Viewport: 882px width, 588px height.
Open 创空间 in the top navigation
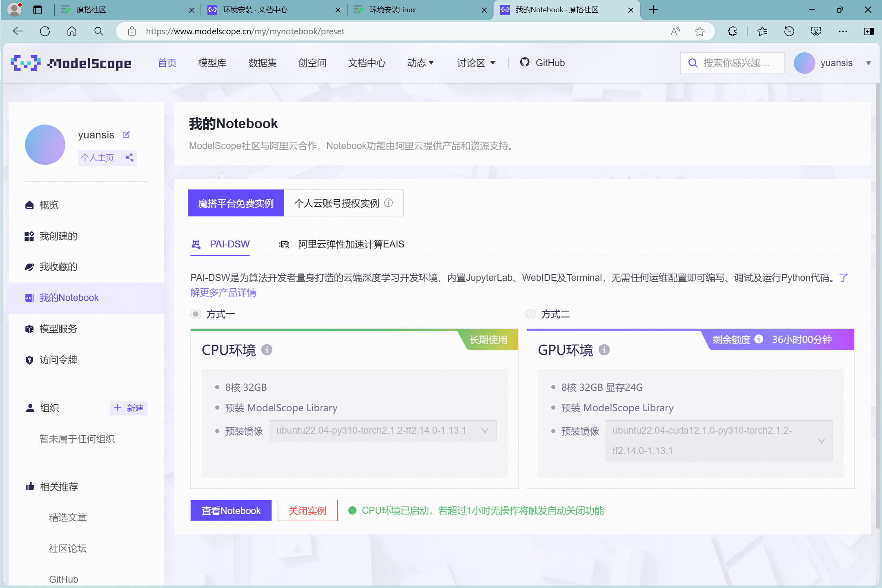[312, 63]
